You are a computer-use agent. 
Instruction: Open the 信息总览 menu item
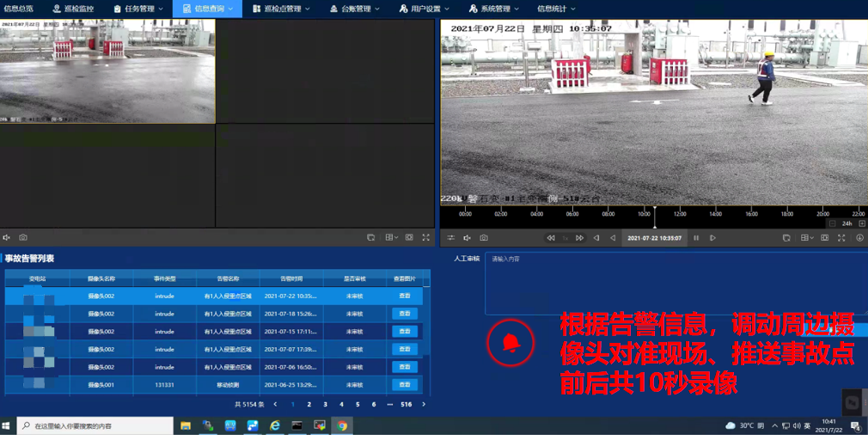pyautogui.click(x=19, y=9)
